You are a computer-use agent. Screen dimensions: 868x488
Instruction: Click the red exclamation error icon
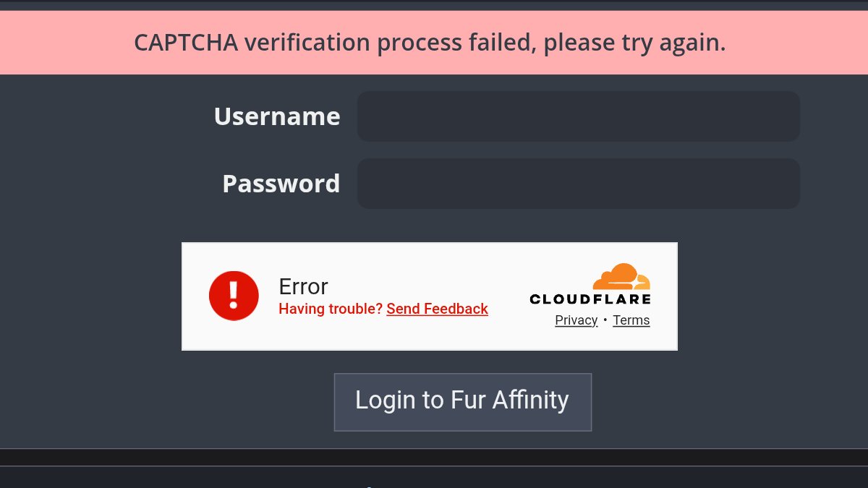pos(234,296)
